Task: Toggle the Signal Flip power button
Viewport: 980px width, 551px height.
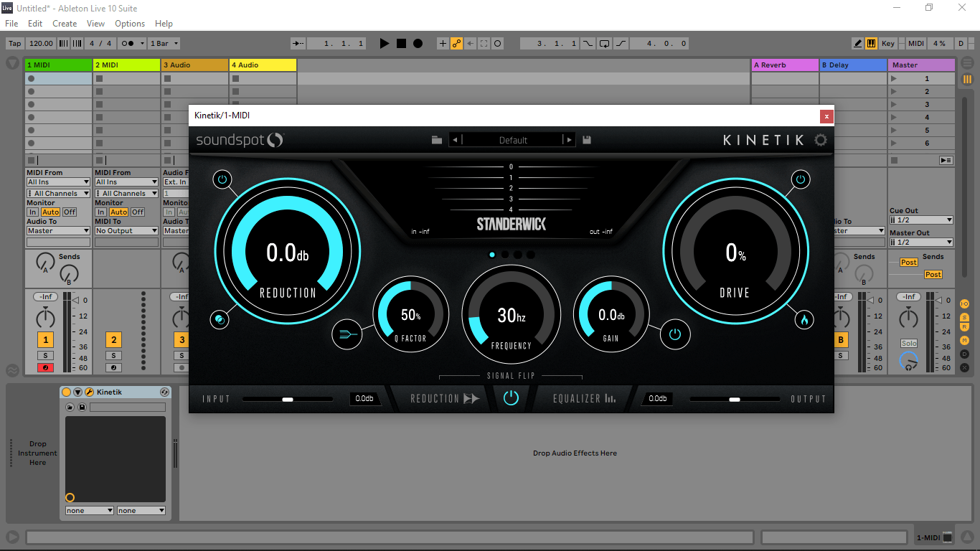Action: [511, 398]
